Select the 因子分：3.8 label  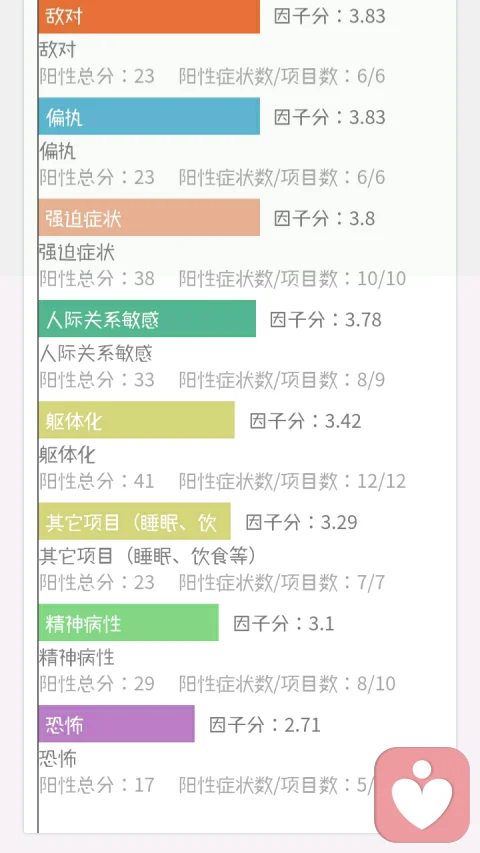coord(324,218)
